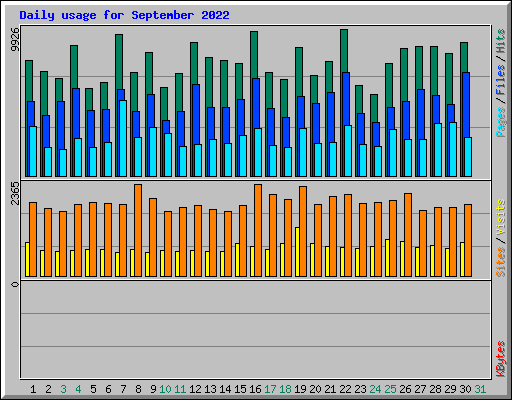This screenshot has width=512, height=400.
Task: Click the 'Visits' legend label
Action: (500, 217)
